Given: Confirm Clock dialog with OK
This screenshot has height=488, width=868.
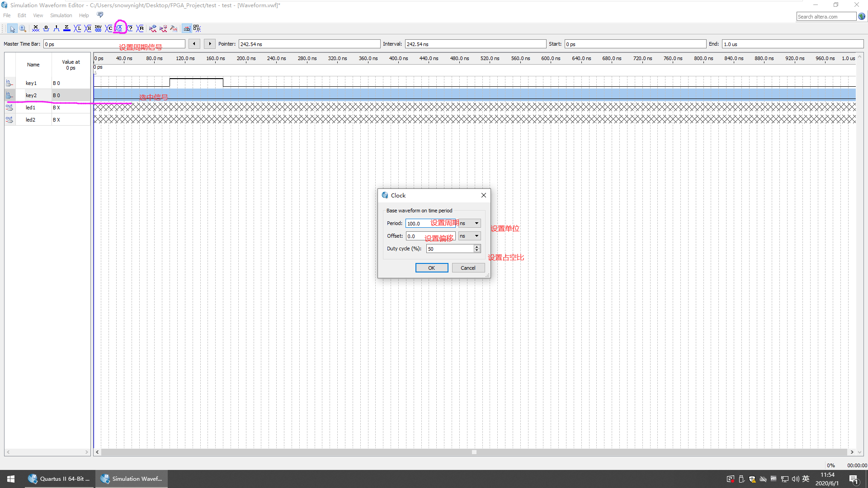Looking at the screenshot, I should [x=432, y=268].
